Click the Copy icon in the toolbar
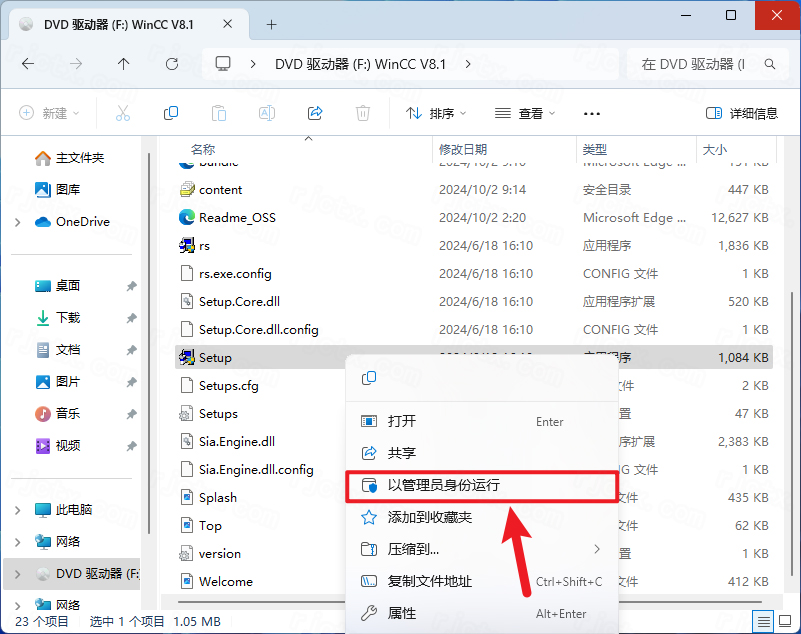This screenshot has width=801, height=634. (171, 113)
